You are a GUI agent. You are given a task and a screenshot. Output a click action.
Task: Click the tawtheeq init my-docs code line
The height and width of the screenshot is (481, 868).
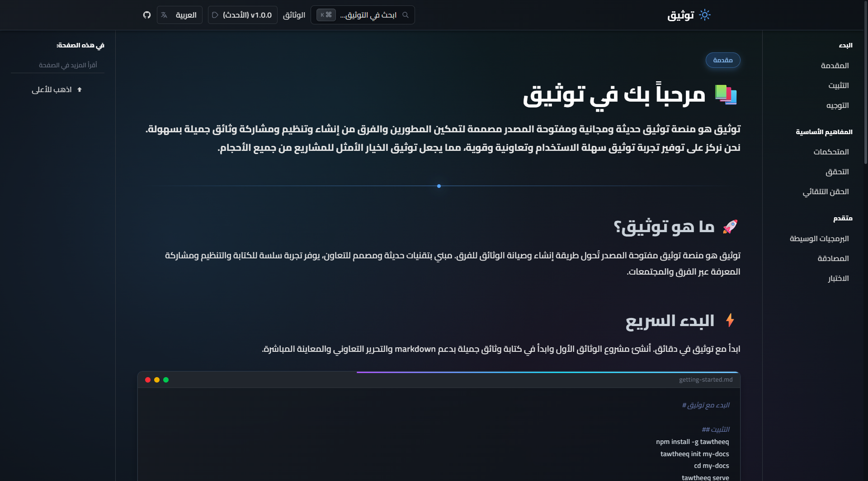695,454
